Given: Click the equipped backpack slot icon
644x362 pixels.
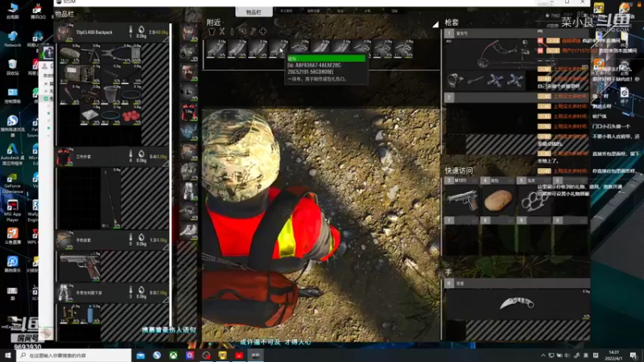Looking at the screenshot, I should 188,31.
